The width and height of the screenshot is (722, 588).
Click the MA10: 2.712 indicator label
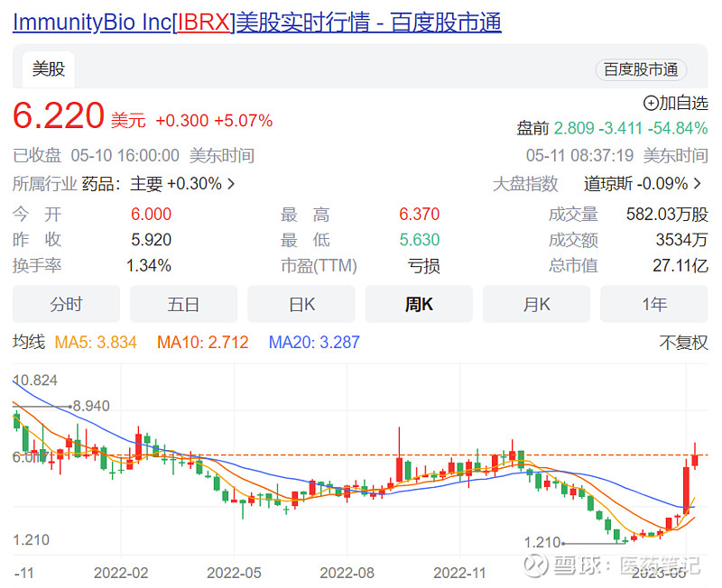[202, 343]
